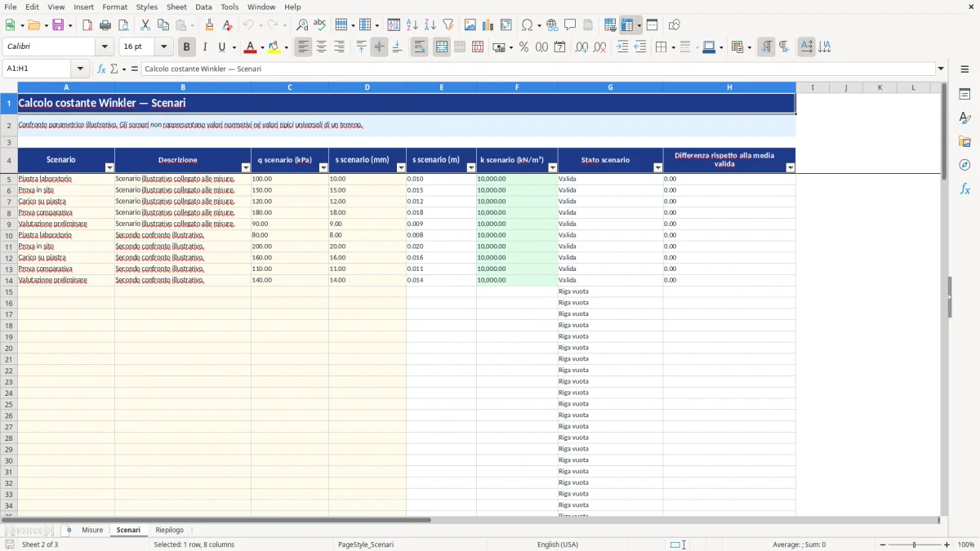Click the Export as PDF icon
980x551 pixels.
click(87, 25)
